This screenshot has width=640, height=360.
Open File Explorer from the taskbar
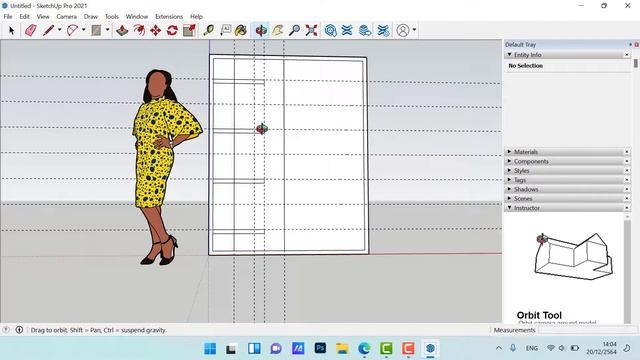coord(342,349)
